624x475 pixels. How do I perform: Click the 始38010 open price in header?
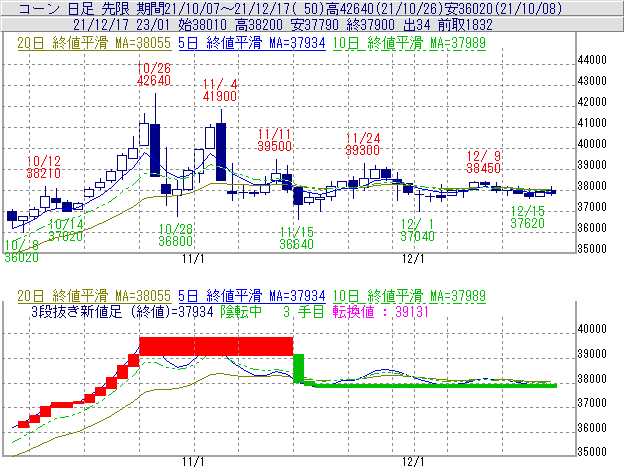(203, 25)
